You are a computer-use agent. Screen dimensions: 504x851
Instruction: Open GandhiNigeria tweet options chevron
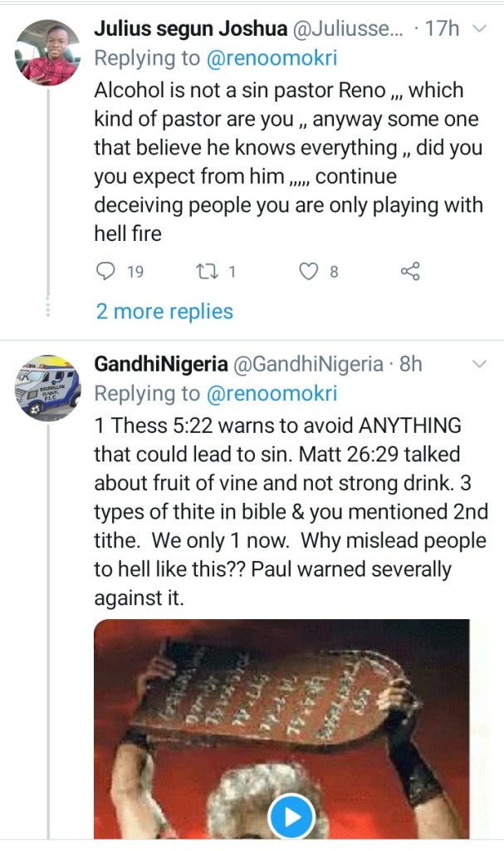click(479, 365)
